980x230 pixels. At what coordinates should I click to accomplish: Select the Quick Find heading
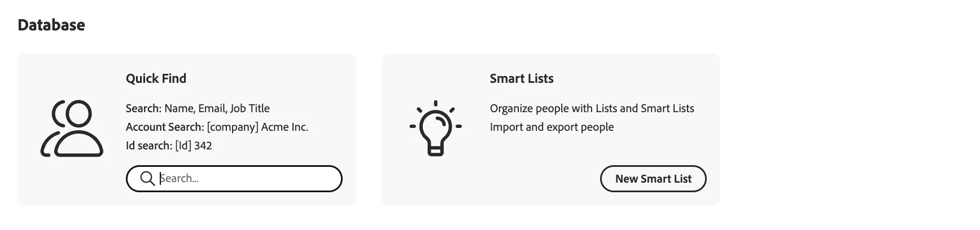pos(156,78)
